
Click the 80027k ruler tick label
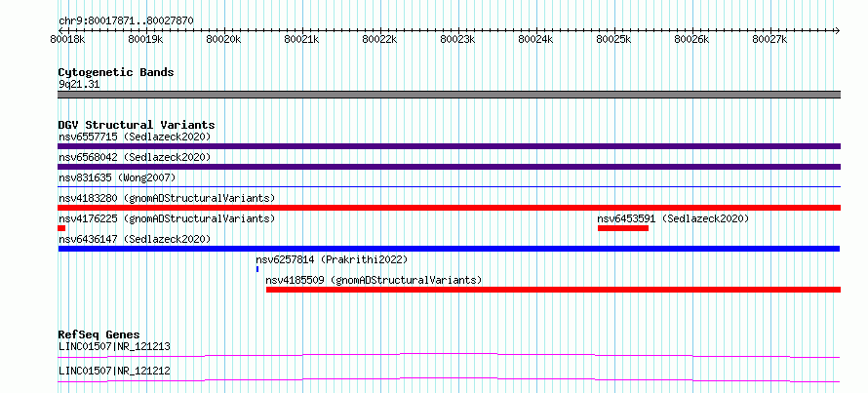pos(772,39)
